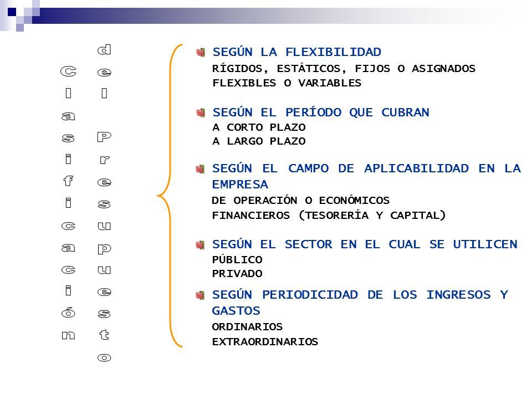532x399 pixels.
Task: Click the outlined letter n ending Clasificación
Action: 68,335
